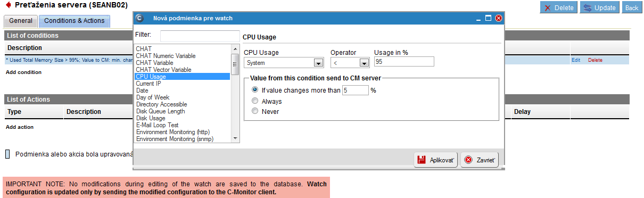
Task: Click the floppy disk icon on Aplikovať
Action: (421, 160)
